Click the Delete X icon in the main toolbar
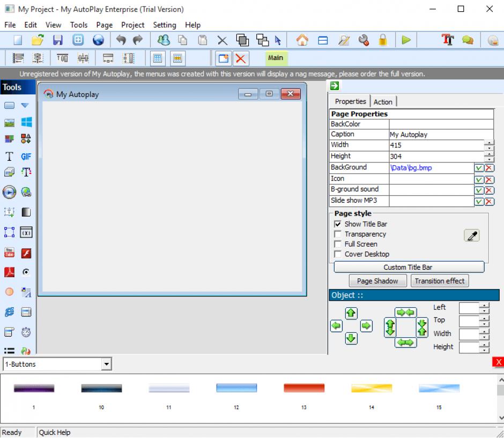This screenshot has width=504, height=438. 222,41
